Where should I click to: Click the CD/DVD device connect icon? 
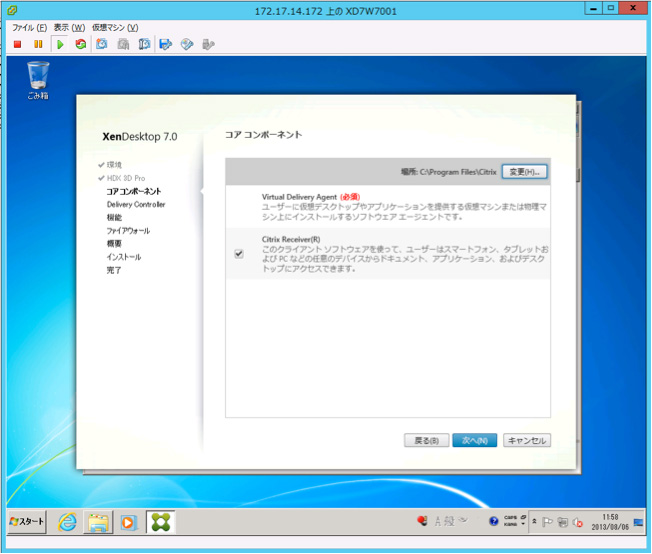pyautogui.click(x=187, y=44)
